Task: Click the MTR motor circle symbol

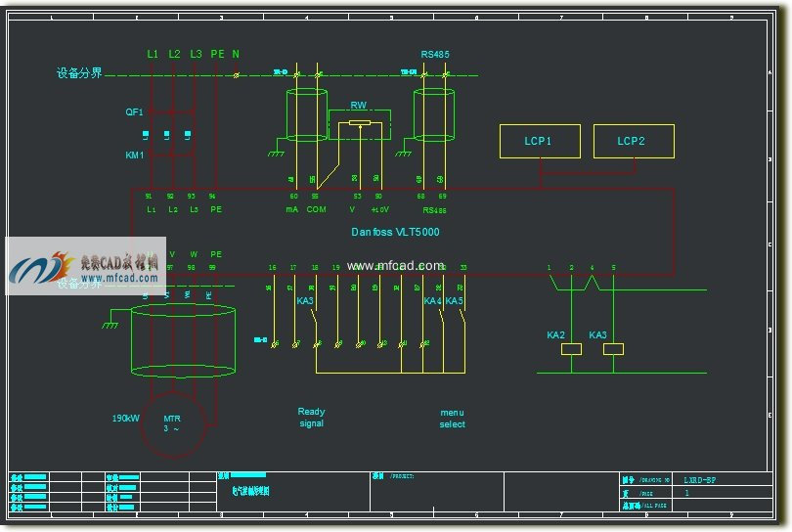Action: [x=172, y=423]
